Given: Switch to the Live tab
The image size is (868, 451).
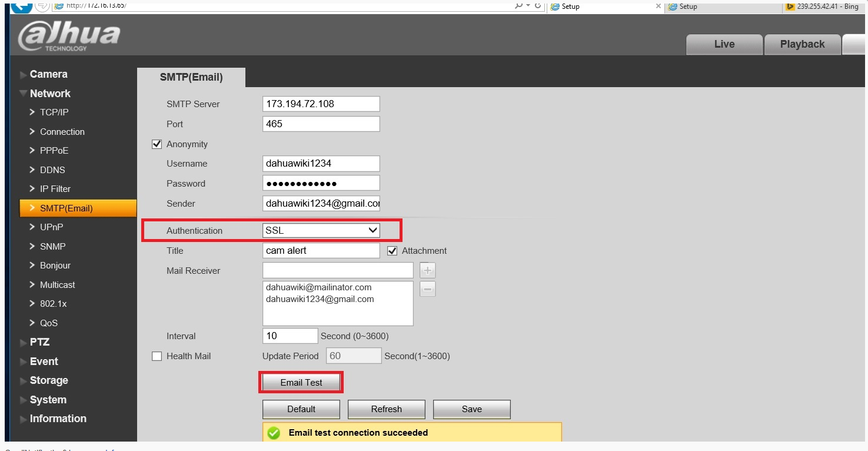Looking at the screenshot, I should coord(724,44).
